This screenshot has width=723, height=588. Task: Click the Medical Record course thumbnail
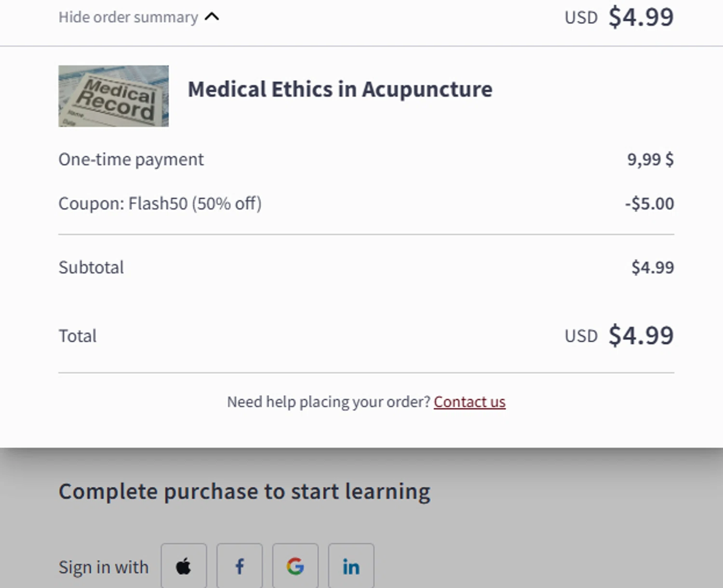click(x=114, y=96)
